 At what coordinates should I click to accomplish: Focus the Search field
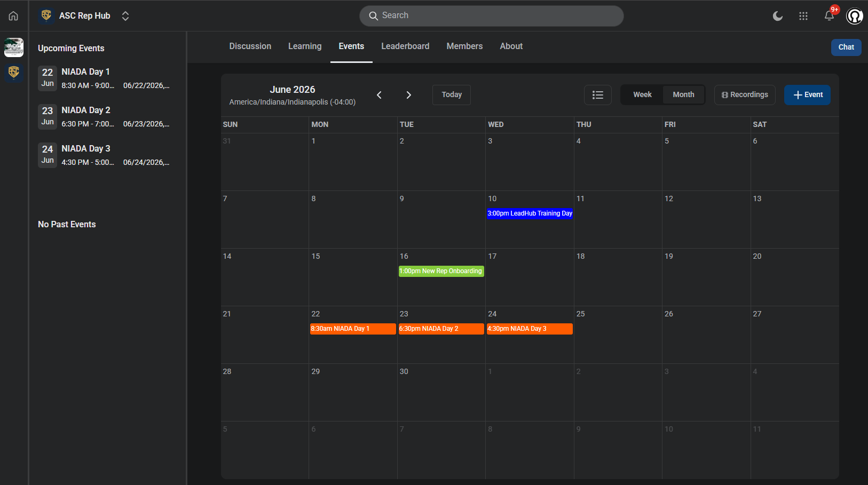pyautogui.click(x=491, y=16)
